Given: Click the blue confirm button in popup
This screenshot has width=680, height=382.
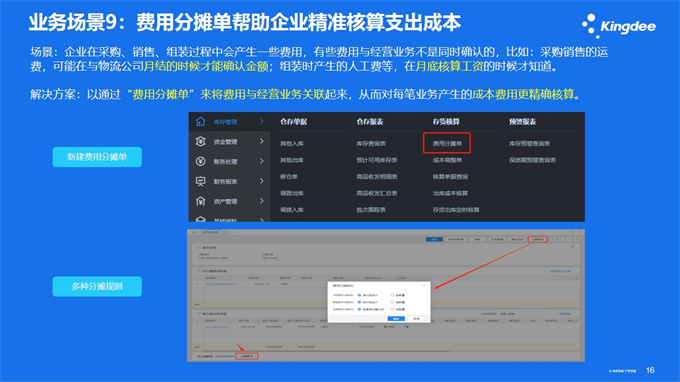Looking at the screenshot, I should click(x=396, y=319).
